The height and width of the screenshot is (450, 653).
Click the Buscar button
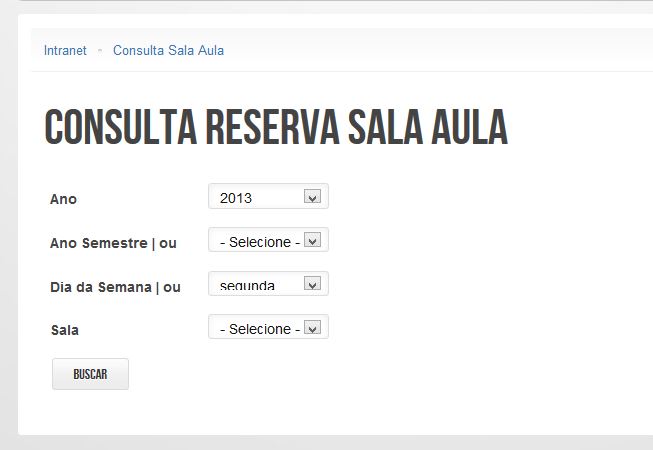(90, 374)
